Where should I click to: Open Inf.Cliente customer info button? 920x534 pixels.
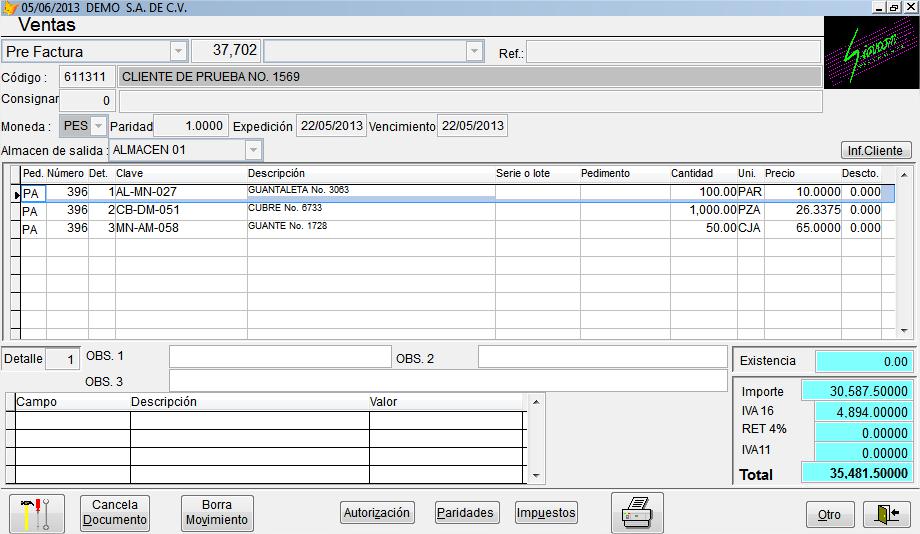(875, 150)
